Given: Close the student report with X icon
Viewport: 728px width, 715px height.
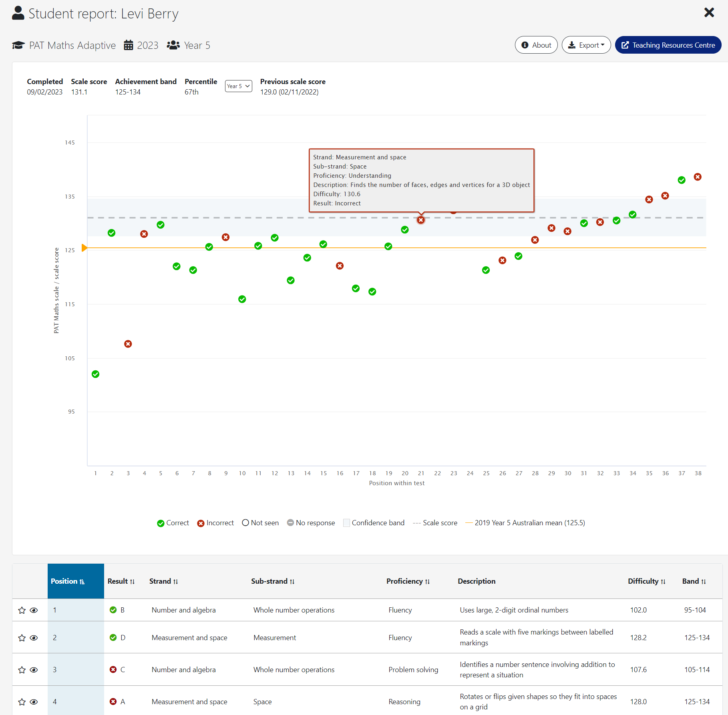Looking at the screenshot, I should tap(709, 13).
